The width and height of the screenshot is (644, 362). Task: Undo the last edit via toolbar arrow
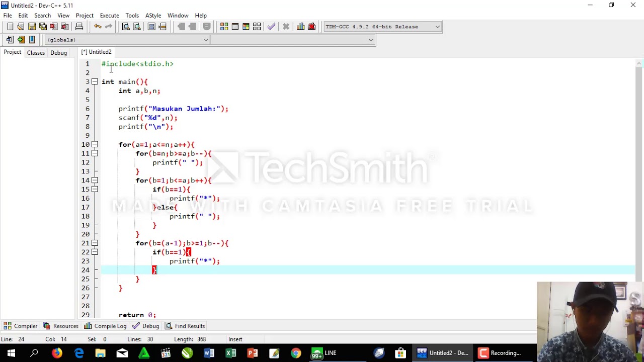98,27
